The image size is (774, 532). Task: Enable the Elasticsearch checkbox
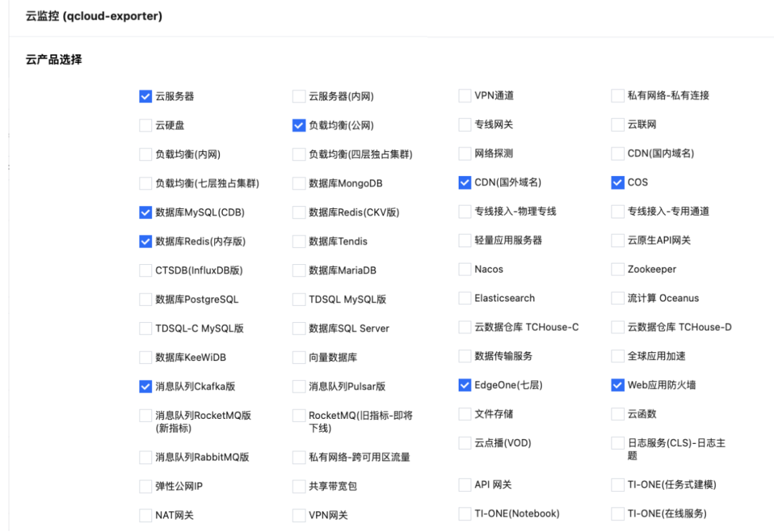pyautogui.click(x=464, y=299)
